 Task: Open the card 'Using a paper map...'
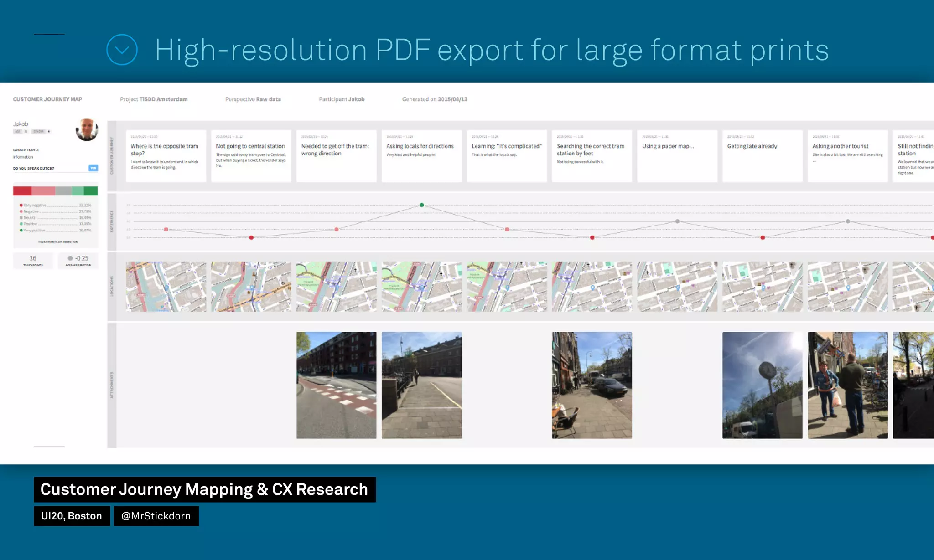click(x=677, y=156)
